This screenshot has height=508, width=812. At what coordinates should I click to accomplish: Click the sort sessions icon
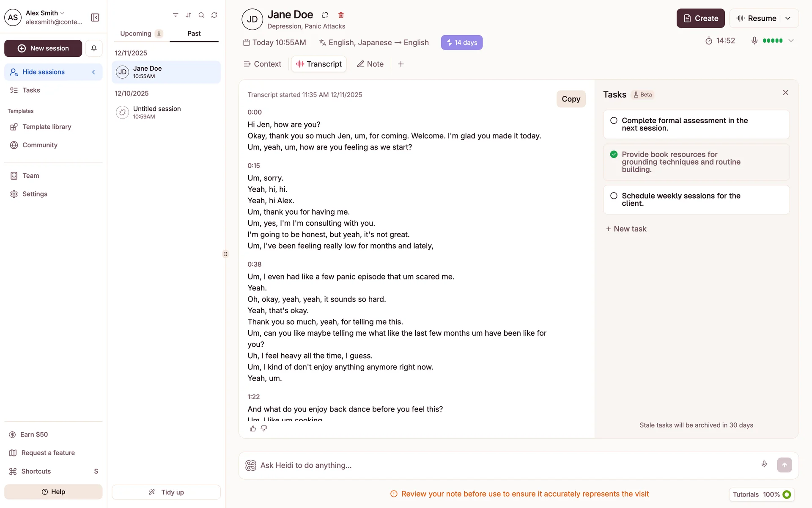click(189, 15)
